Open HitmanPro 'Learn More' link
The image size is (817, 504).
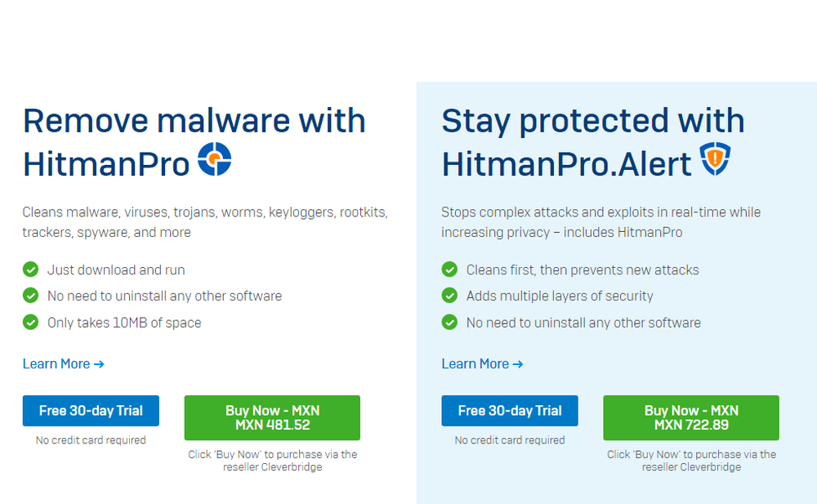64,364
